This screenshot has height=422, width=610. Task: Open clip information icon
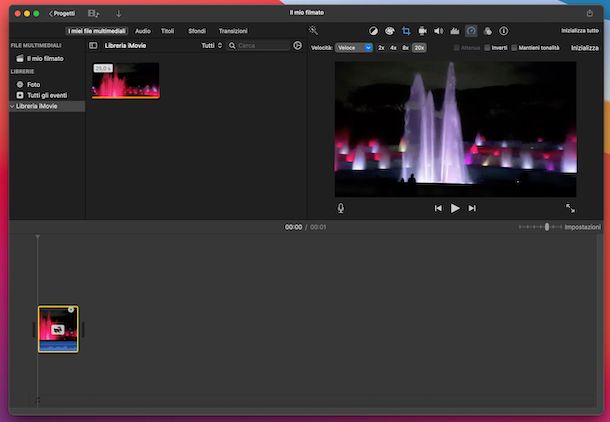coord(504,31)
